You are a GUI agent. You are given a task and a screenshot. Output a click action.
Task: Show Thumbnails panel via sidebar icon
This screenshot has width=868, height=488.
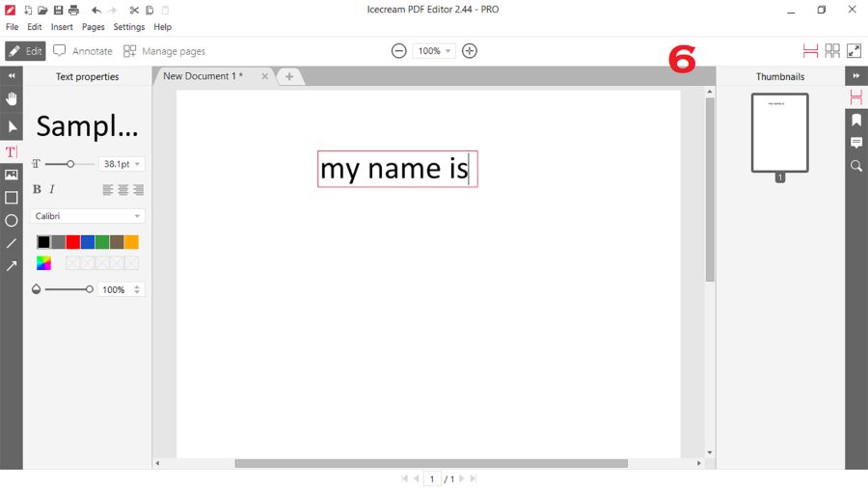[x=856, y=97]
